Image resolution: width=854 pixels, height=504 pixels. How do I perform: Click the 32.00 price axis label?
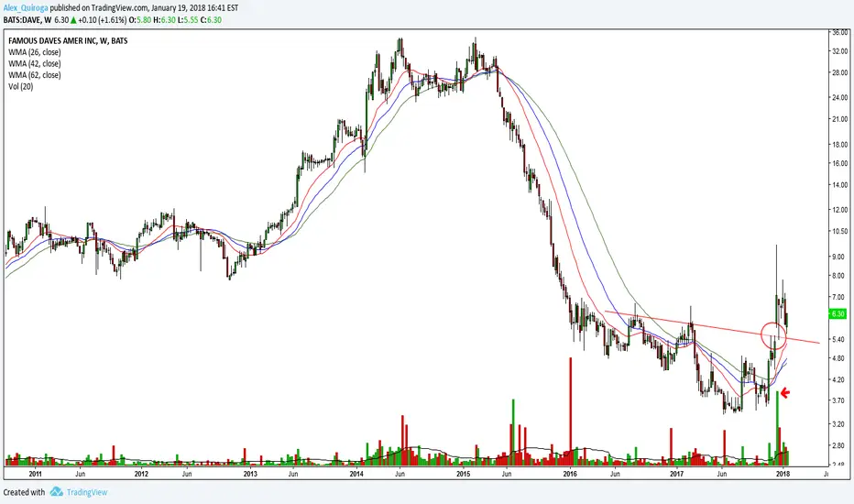839,51
